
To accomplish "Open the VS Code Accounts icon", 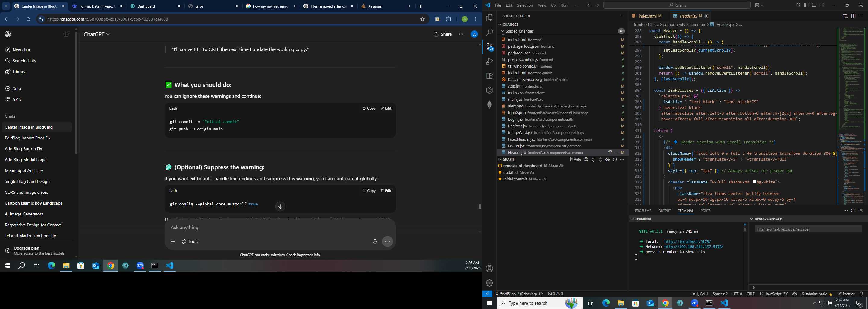I will click(x=489, y=269).
